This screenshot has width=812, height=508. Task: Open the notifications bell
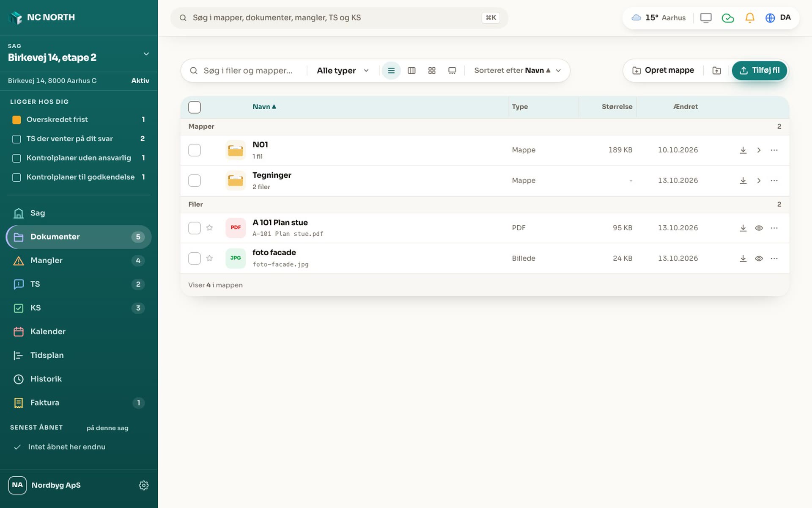[x=750, y=18]
